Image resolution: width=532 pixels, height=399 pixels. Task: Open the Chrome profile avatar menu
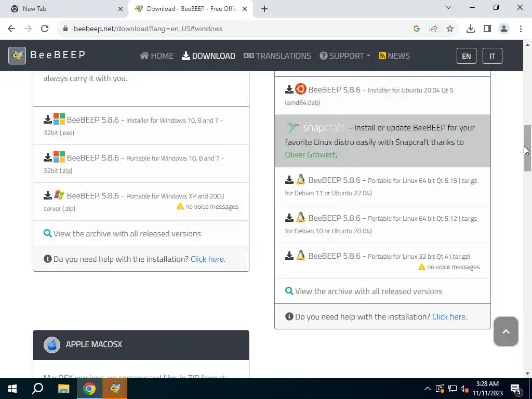(x=504, y=29)
